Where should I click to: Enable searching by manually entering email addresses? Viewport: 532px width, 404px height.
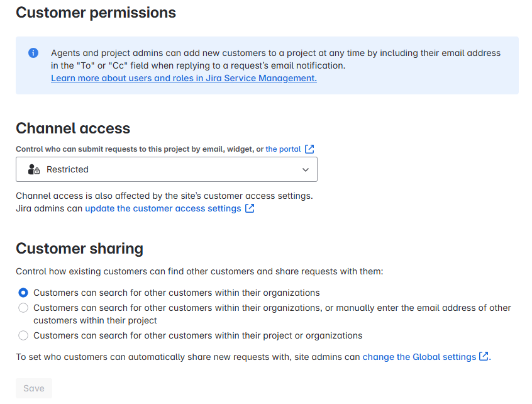pos(23,308)
